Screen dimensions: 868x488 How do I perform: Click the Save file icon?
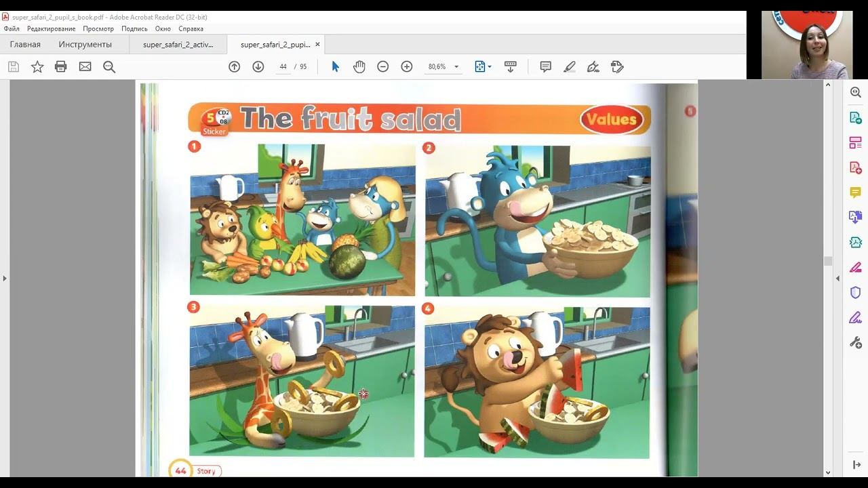click(x=14, y=66)
